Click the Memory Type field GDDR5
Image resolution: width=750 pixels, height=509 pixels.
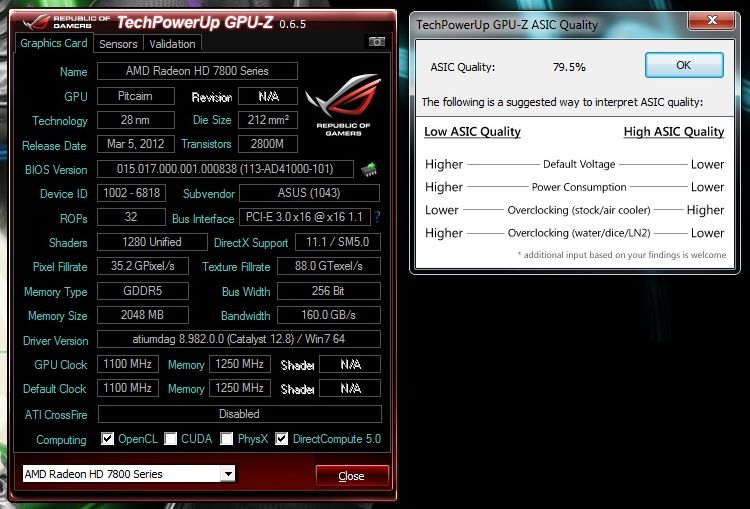[143, 291]
